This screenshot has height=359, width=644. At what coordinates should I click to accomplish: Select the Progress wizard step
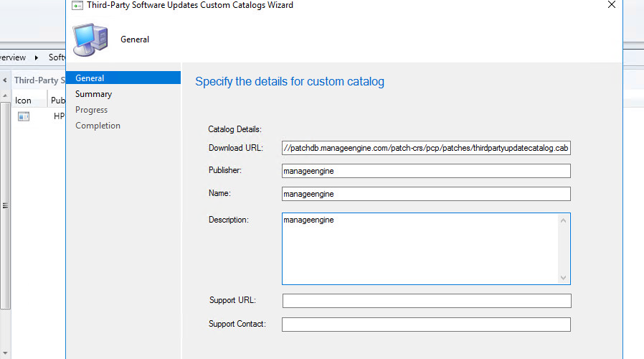[x=91, y=110]
